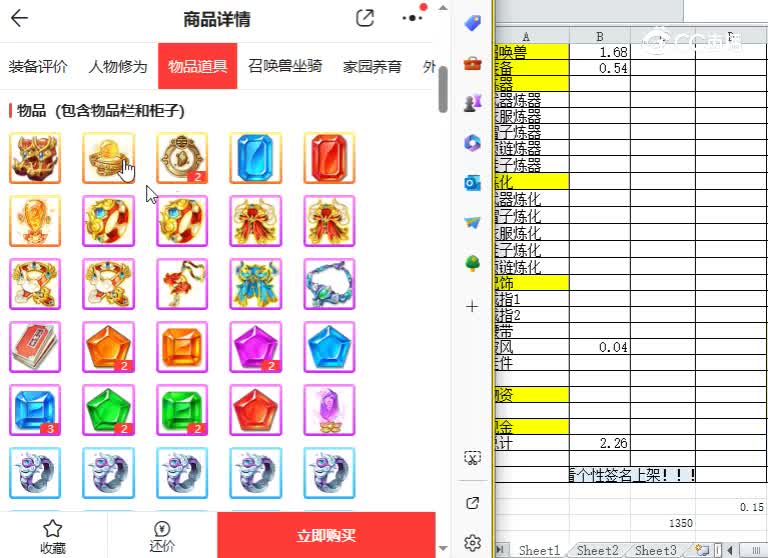The width and height of the screenshot is (768, 558).
Task: Switch to the Sheet3 tab in Excel
Action: [x=655, y=550]
